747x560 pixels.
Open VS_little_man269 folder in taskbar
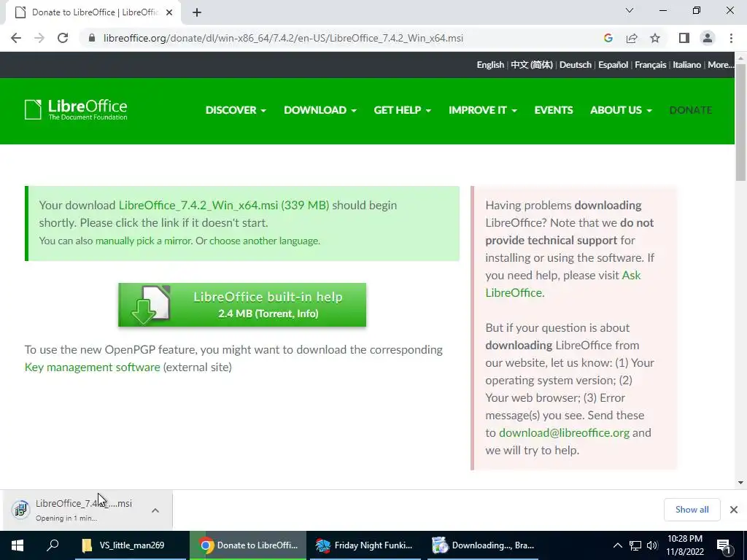pos(130,545)
